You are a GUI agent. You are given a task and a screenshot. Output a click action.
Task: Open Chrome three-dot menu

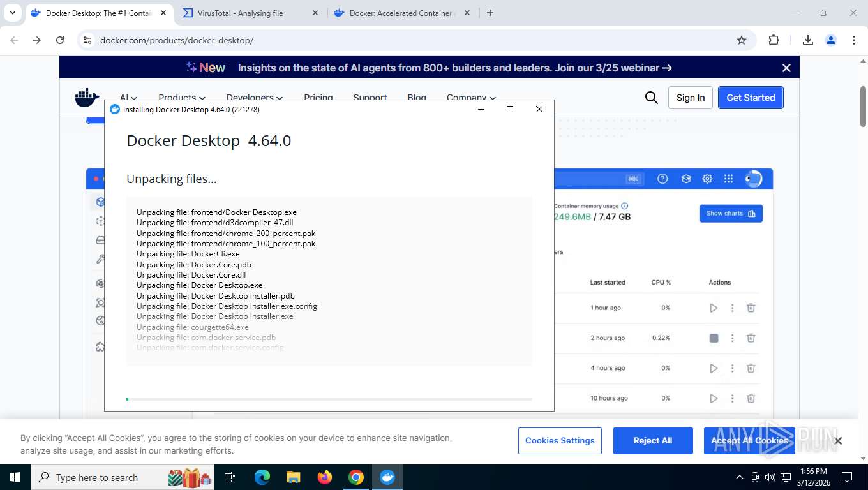(x=854, y=40)
